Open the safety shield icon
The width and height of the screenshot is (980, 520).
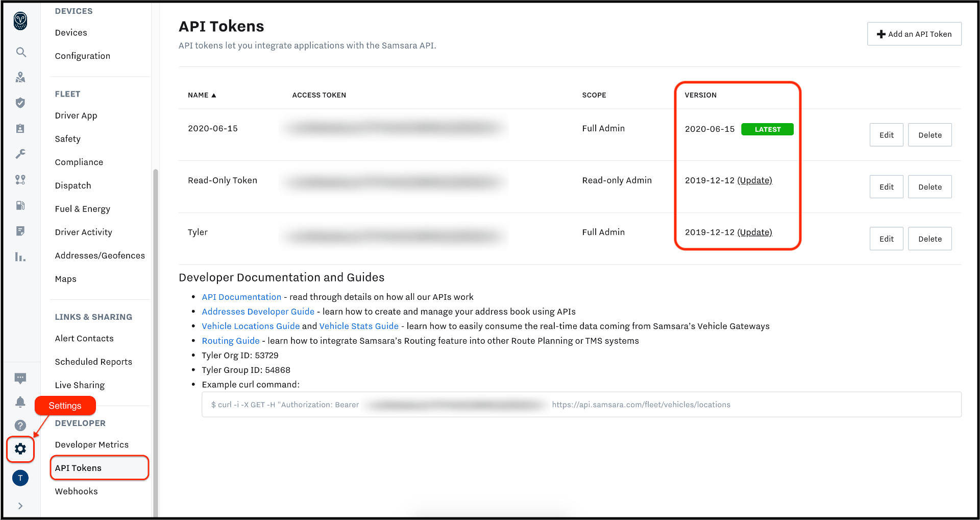pyautogui.click(x=20, y=103)
